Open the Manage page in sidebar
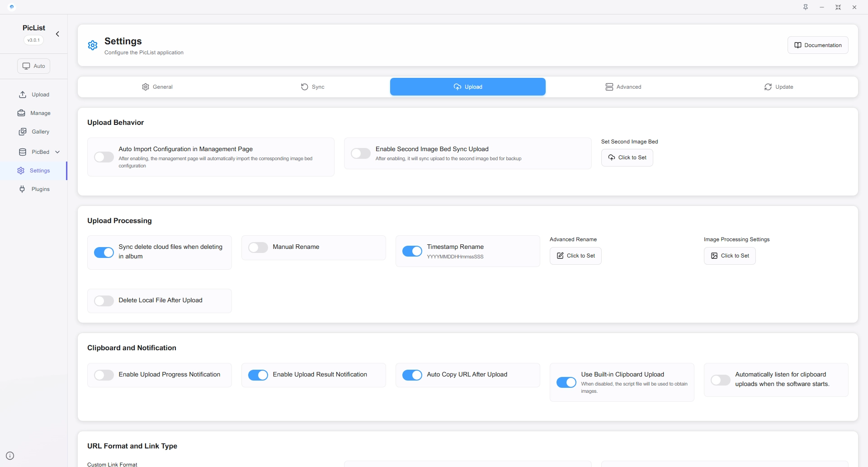The width and height of the screenshot is (868, 467). (x=34, y=113)
